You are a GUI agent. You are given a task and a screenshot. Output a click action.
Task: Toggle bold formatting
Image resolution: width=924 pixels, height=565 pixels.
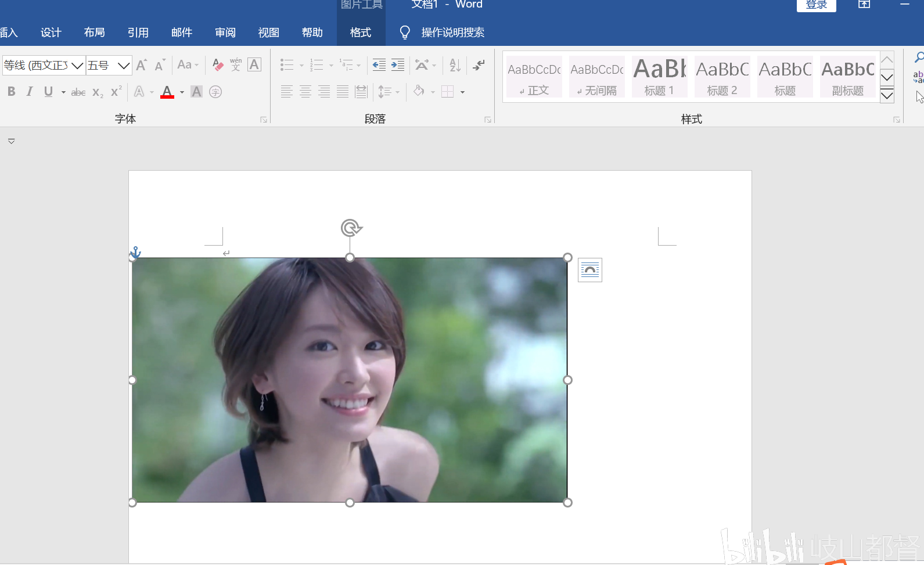11,92
